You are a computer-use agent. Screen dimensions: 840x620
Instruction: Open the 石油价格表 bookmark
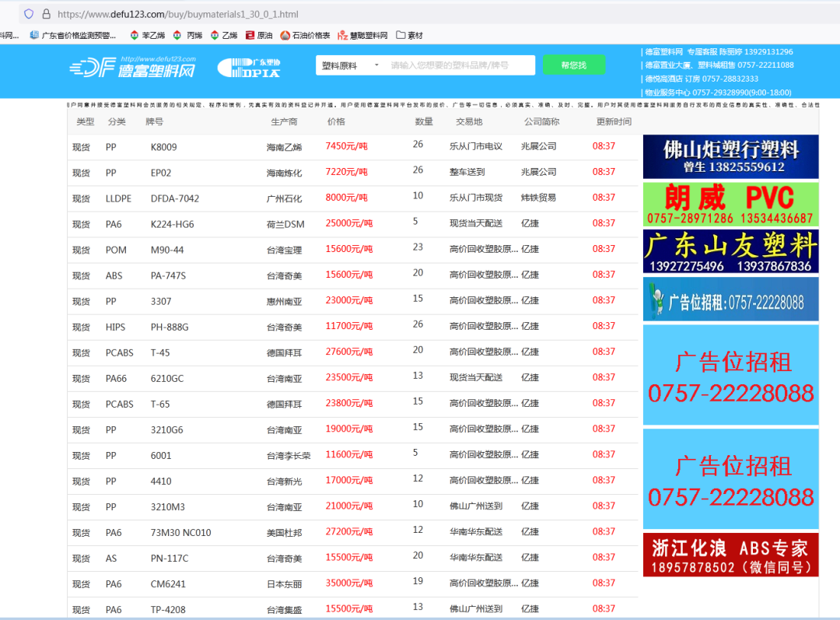(306, 35)
